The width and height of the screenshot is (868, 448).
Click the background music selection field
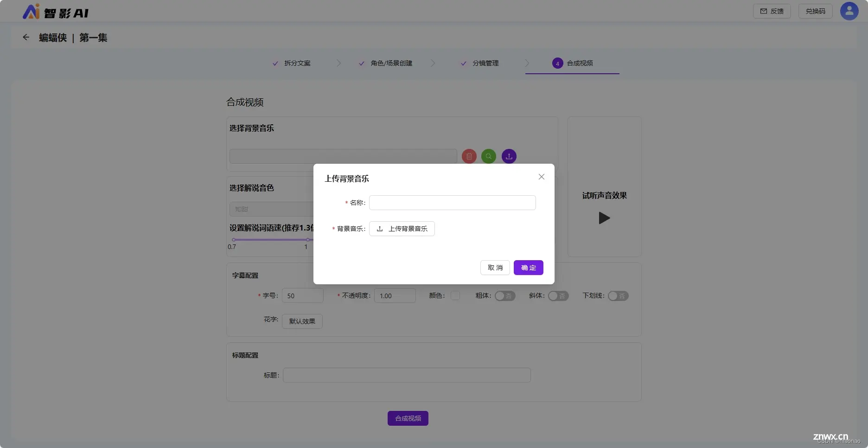pos(343,156)
